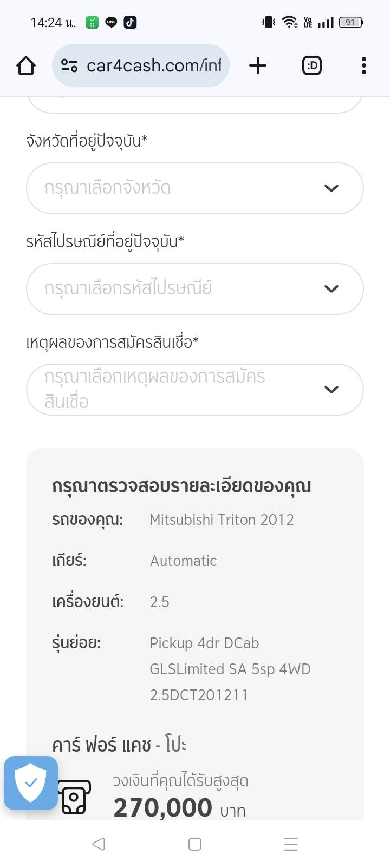Tap the car4cash.com address bar
The height and width of the screenshot is (868, 390).
(154, 65)
